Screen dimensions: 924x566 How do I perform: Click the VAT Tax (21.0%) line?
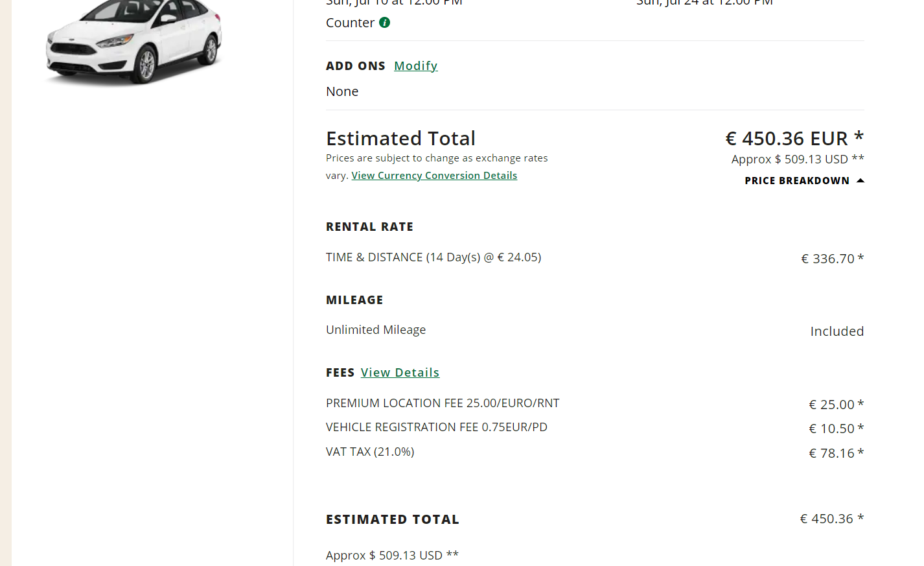[x=370, y=452]
